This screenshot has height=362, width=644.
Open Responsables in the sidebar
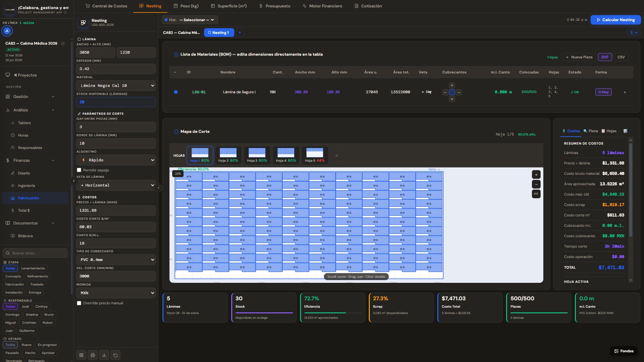[30, 148]
